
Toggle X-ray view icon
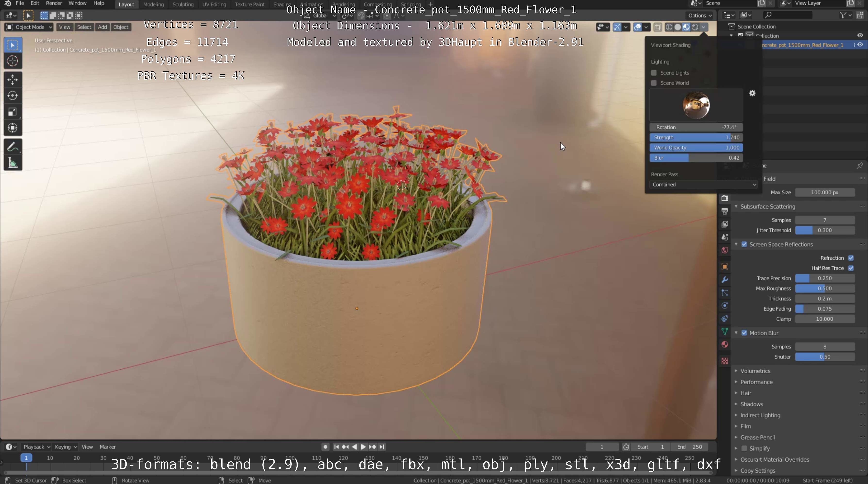pyautogui.click(x=657, y=27)
